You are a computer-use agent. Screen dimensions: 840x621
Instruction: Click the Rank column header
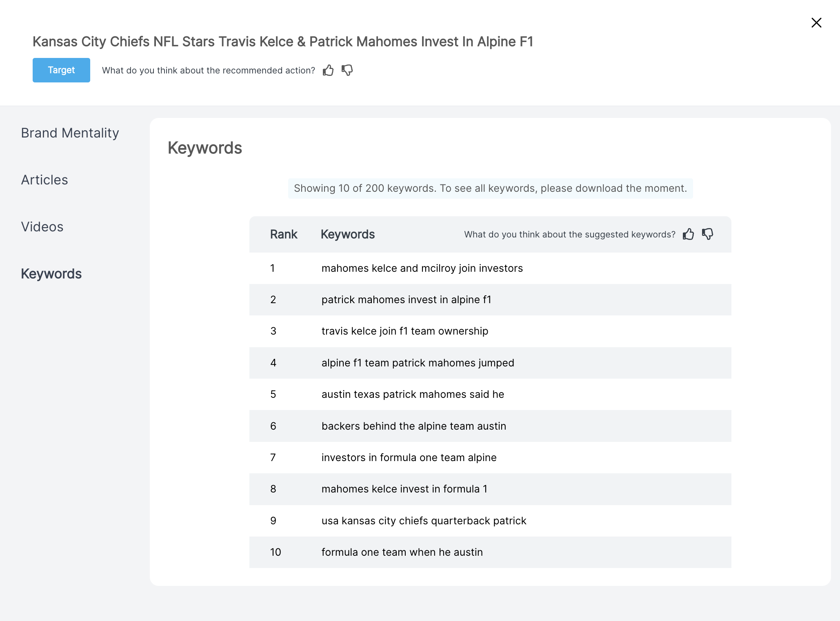coord(284,234)
